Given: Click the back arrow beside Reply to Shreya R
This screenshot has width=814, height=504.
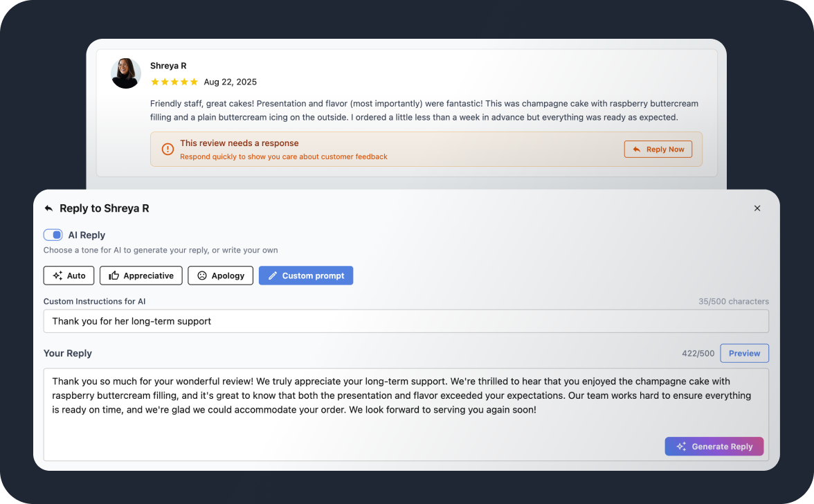Looking at the screenshot, I should (48, 208).
